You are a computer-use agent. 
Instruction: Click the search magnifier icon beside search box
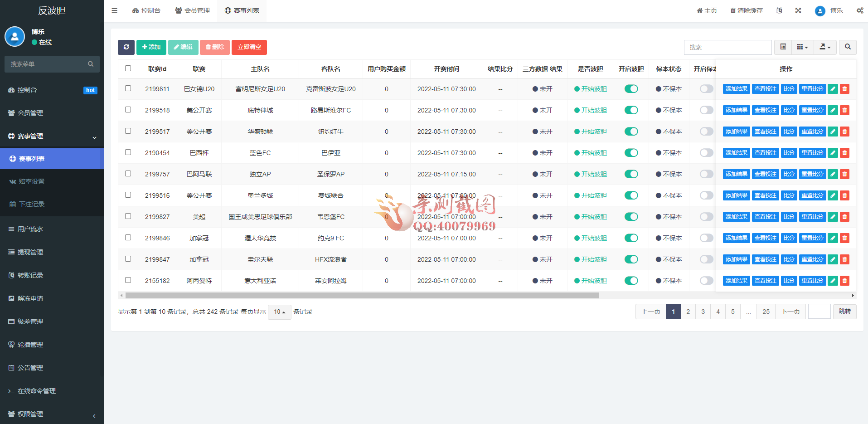coord(847,47)
